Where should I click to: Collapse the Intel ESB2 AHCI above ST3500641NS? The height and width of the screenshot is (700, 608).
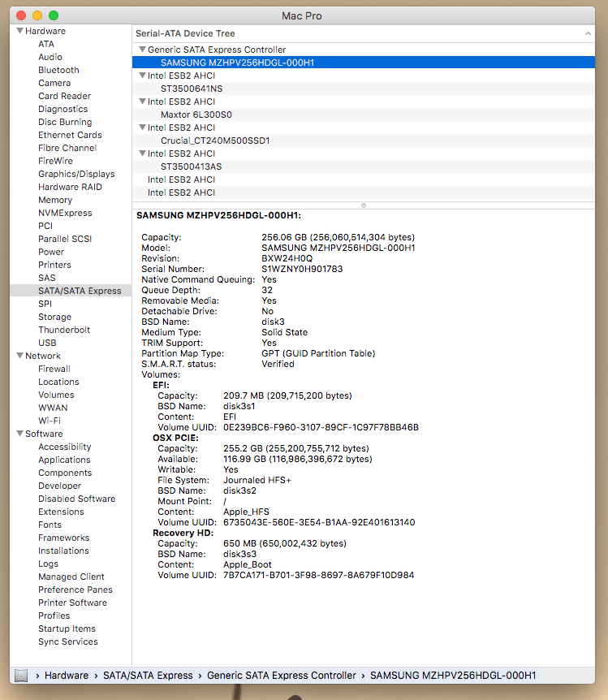point(142,76)
